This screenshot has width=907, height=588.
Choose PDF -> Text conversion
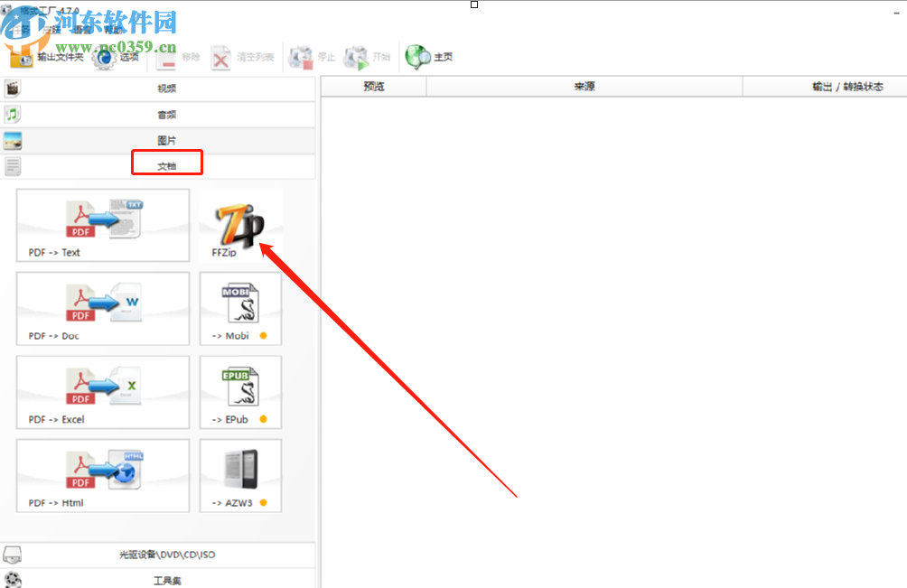103,226
